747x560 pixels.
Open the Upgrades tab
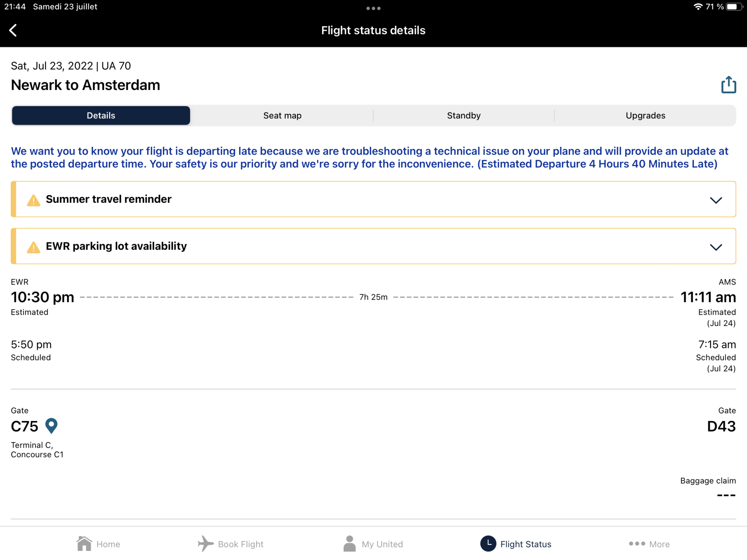pos(645,115)
